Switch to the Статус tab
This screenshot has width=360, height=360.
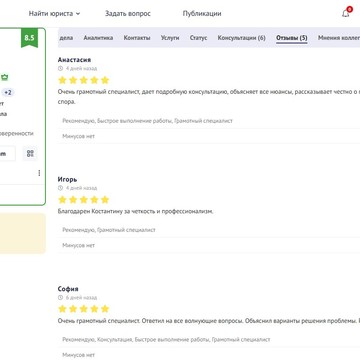pos(198,38)
